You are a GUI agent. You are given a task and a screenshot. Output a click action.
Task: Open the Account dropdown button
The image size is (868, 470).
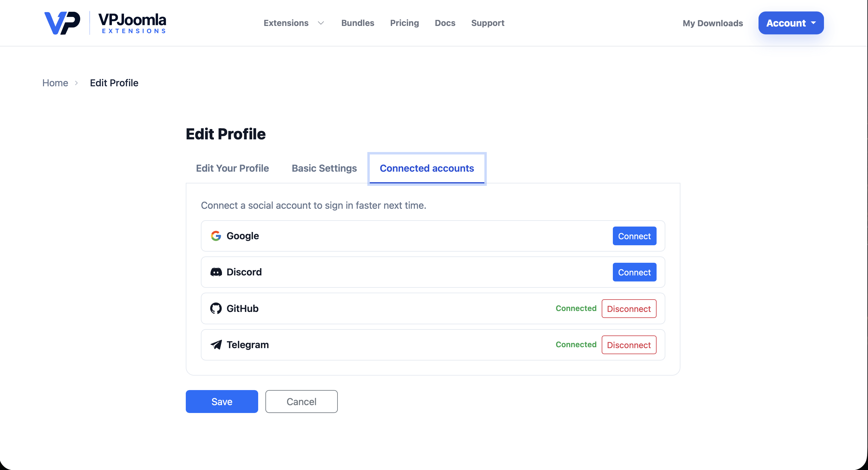pos(791,23)
